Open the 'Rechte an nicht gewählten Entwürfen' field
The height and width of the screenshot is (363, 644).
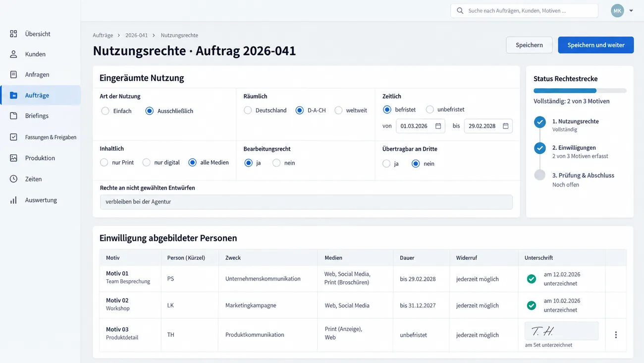[x=306, y=202]
